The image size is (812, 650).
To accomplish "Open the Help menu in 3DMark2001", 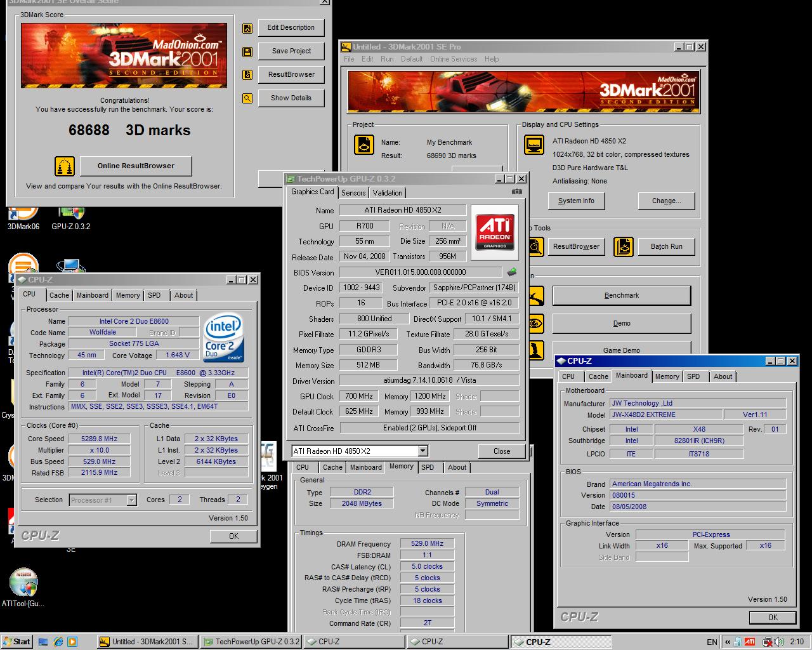I will click(x=492, y=59).
